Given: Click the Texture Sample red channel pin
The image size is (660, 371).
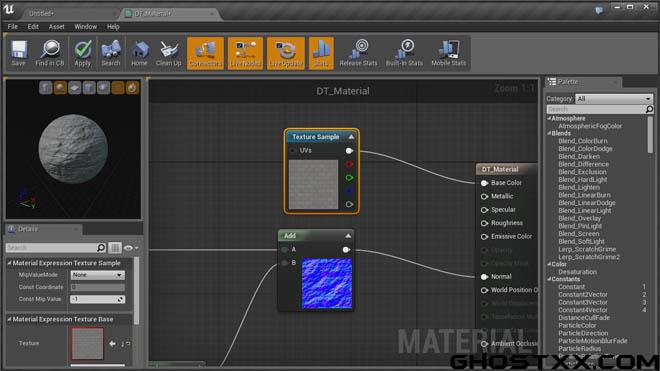Looking at the screenshot, I should 349,164.
